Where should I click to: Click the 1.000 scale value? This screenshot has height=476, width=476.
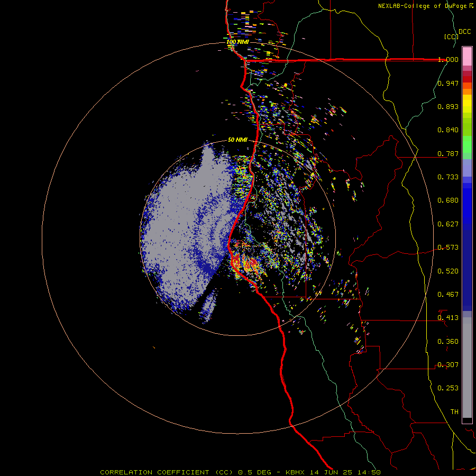pyautogui.click(x=448, y=59)
